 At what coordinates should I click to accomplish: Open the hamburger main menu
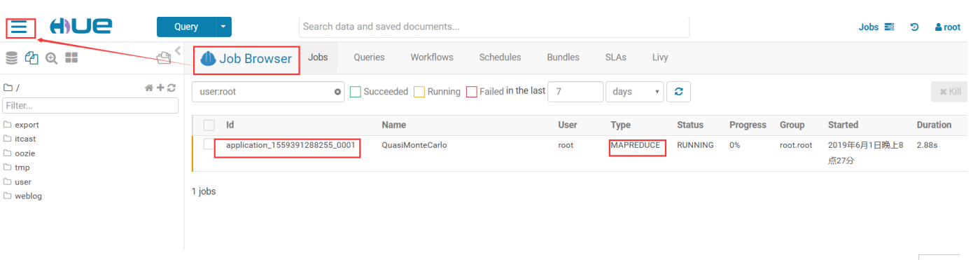point(19,28)
